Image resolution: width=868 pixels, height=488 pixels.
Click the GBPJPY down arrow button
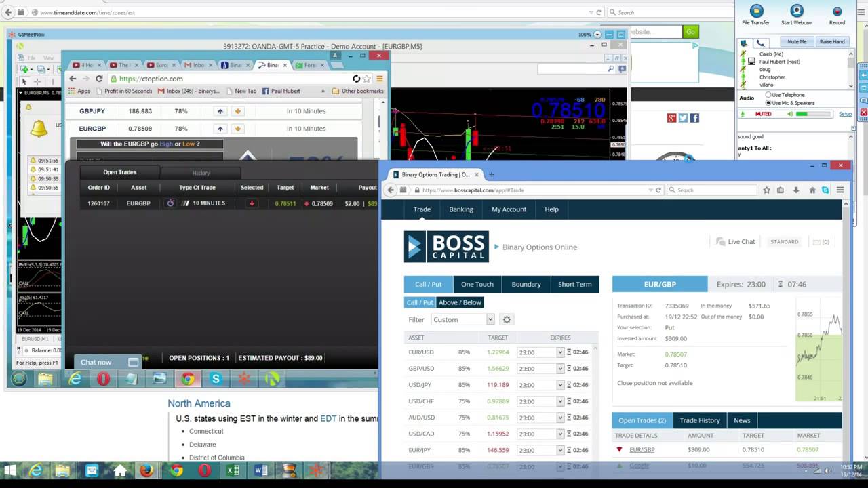click(x=237, y=111)
